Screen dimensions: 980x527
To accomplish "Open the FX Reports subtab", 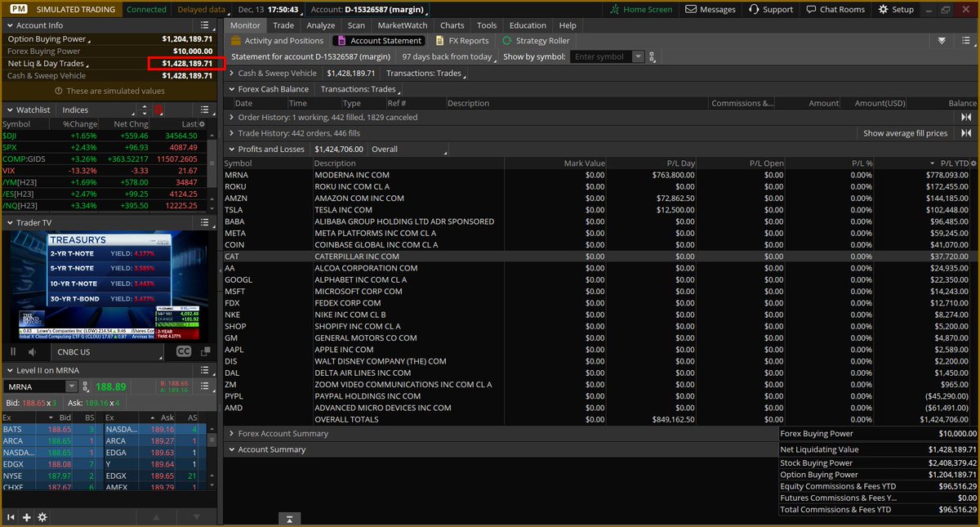I will tap(462, 41).
